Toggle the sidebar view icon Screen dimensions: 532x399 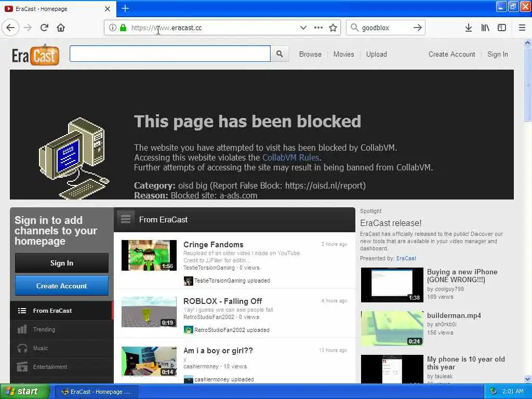click(502, 28)
